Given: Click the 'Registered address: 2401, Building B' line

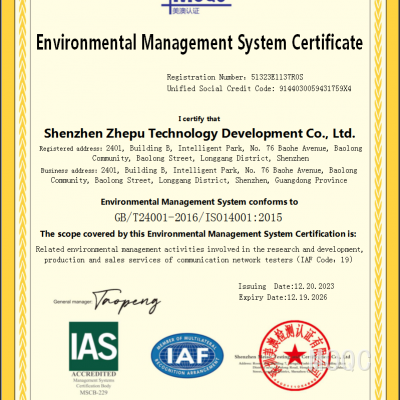Looking at the screenshot, I should tap(201, 148).
